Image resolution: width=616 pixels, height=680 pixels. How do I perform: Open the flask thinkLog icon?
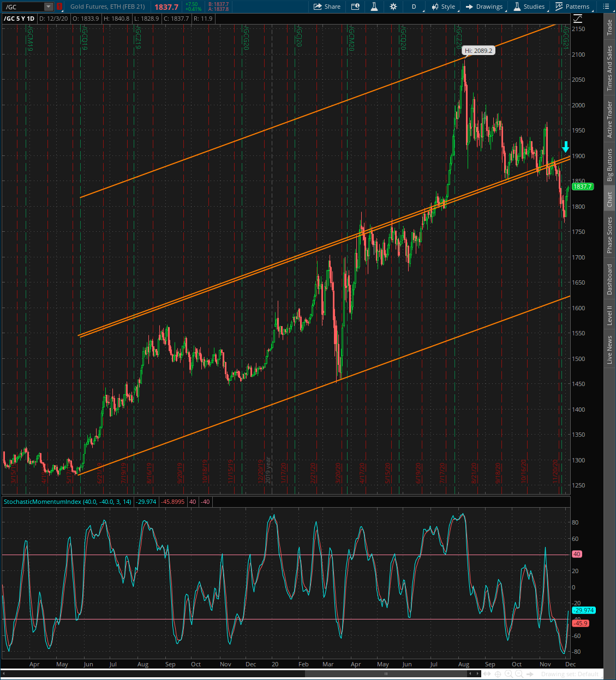(374, 7)
